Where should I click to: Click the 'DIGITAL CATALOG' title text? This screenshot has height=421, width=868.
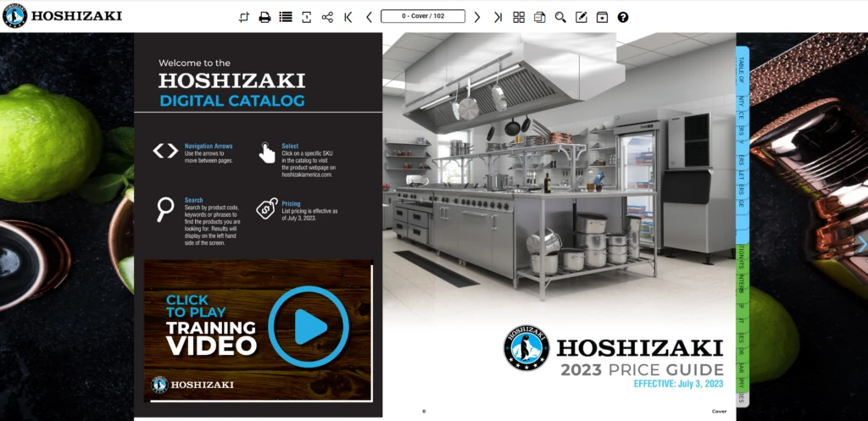(x=232, y=101)
